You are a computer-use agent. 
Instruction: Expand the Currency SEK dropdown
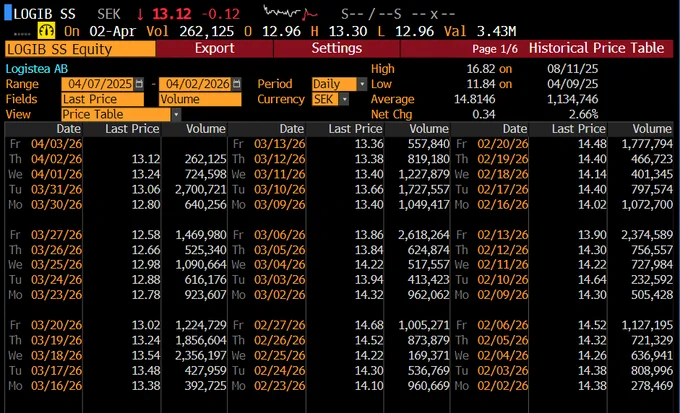point(344,99)
